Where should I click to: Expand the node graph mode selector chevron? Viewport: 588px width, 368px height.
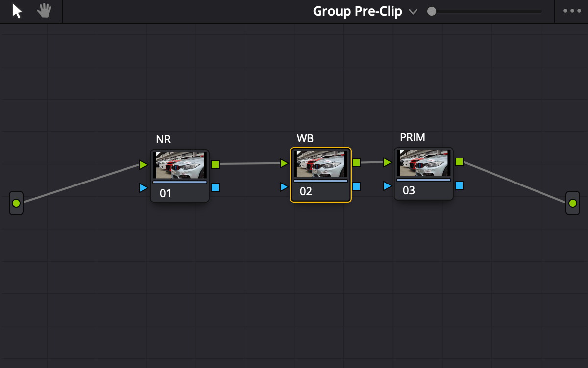click(x=413, y=12)
